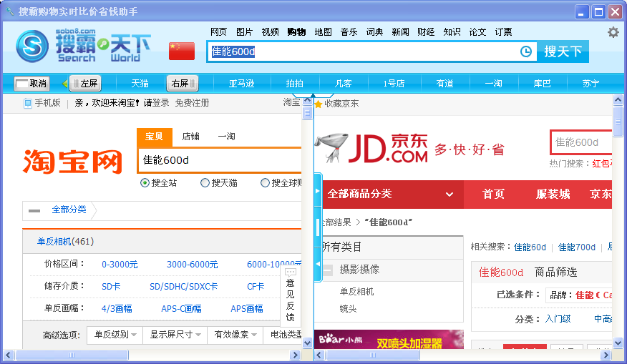Click the APS-C画幅 filter link
Image resolution: width=627 pixels, height=364 pixels.
click(181, 309)
